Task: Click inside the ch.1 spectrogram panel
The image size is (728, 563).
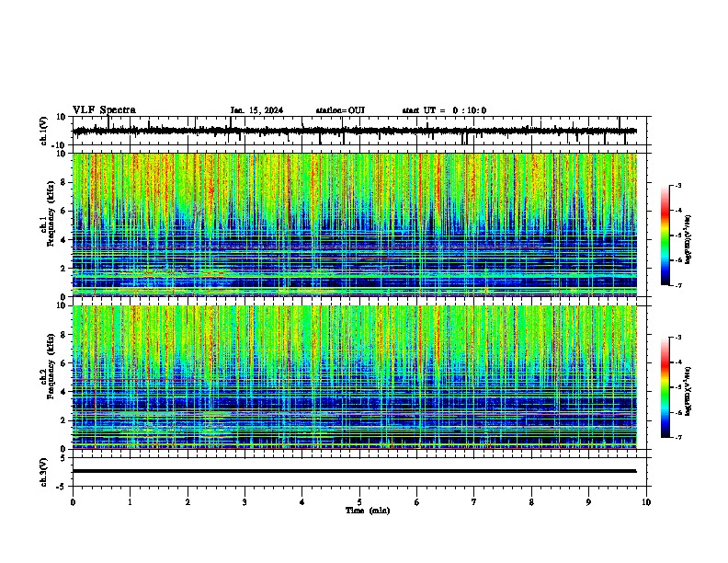Action: pos(355,224)
